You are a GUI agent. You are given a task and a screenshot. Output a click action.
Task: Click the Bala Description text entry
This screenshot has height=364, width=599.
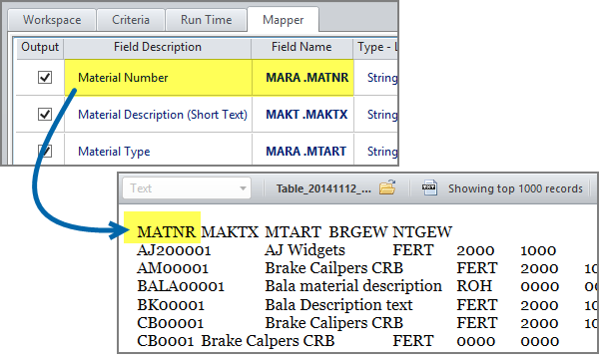(338, 304)
